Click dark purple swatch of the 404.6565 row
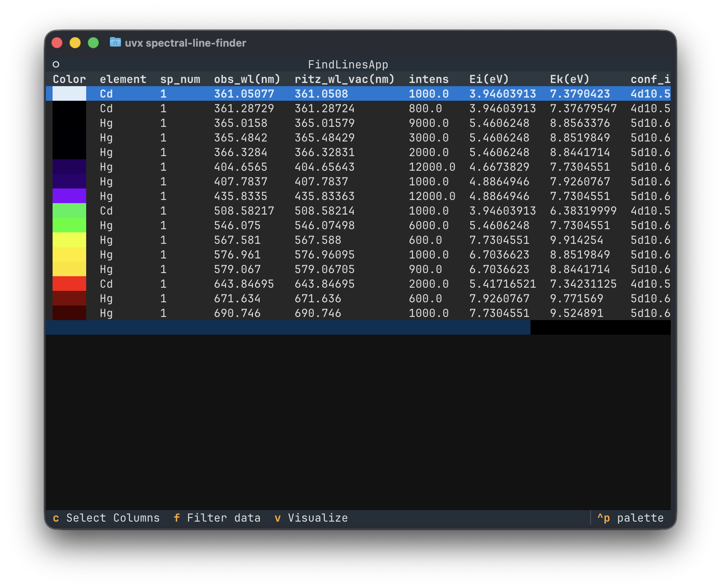 [69, 167]
